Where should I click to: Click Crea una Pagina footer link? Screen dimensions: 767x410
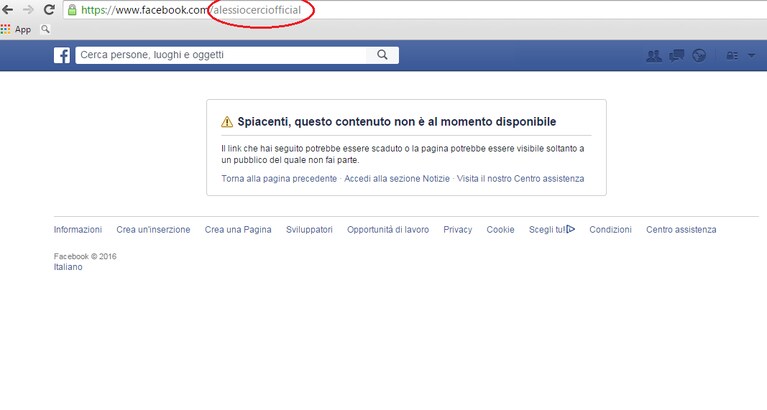coord(238,229)
